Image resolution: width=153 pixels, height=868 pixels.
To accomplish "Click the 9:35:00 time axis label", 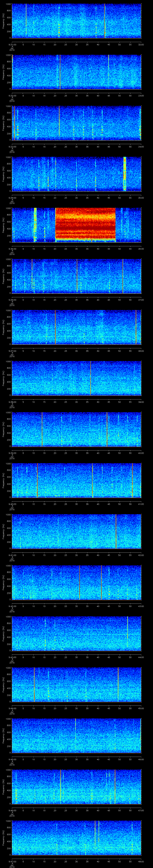I will (12, 249).
